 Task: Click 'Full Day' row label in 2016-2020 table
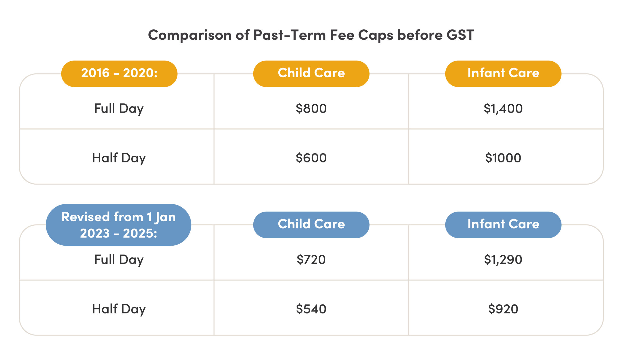tap(119, 108)
